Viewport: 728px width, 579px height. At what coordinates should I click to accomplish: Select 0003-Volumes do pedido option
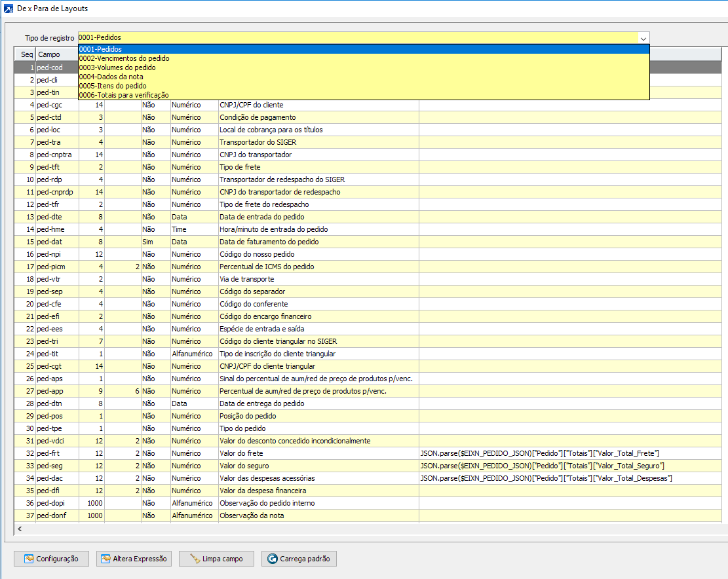117,67
